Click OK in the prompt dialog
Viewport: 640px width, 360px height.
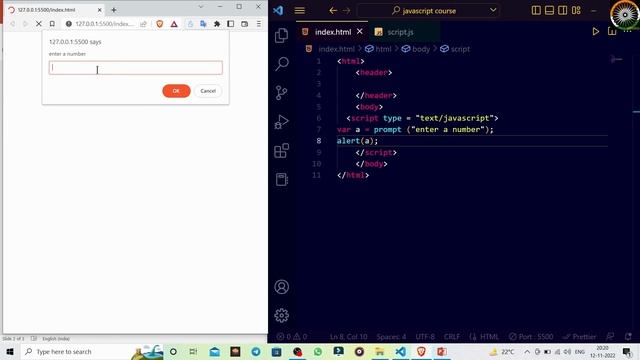[176, 91]
